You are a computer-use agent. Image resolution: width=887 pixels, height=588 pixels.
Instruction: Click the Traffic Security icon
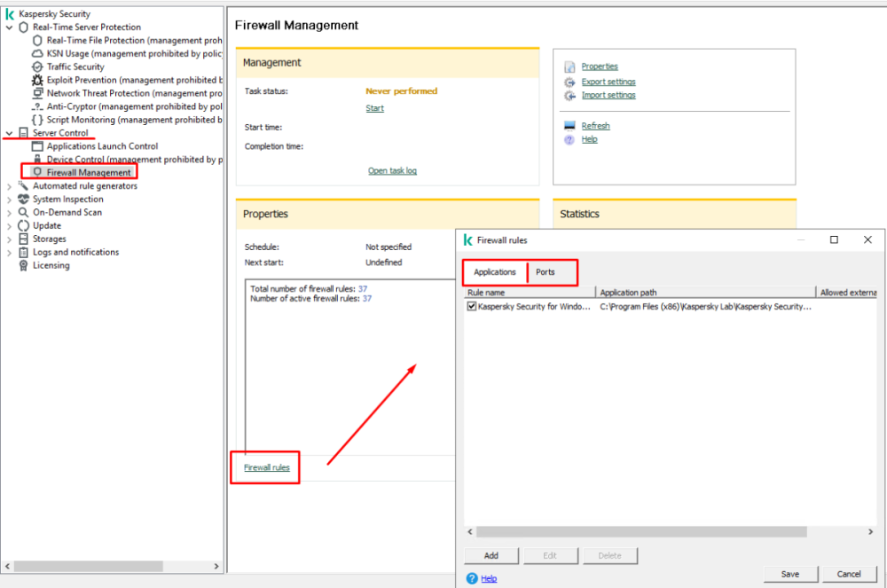tap(37, 67)
